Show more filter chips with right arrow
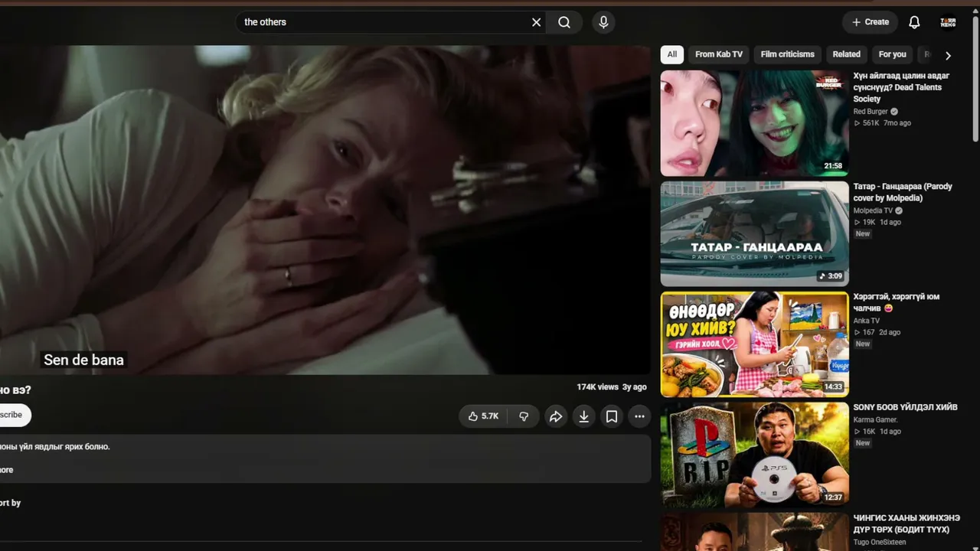 coord(948,55)
